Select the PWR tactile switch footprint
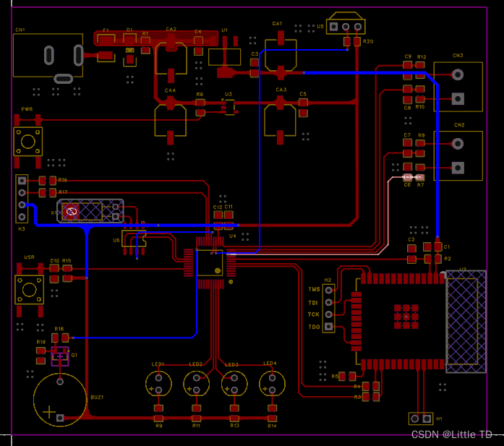Viewport: 504px width, 446px height. 27,142
